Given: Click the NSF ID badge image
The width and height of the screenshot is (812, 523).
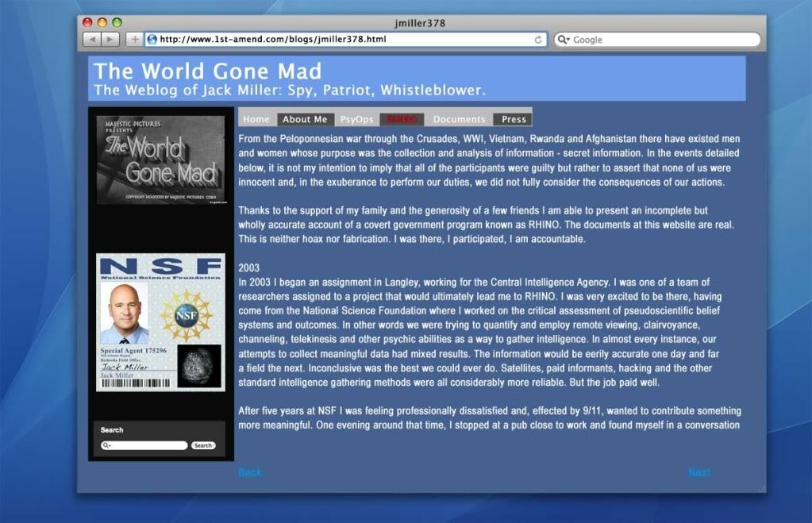Looking at the screenshot, I should (x=160, y=322).
